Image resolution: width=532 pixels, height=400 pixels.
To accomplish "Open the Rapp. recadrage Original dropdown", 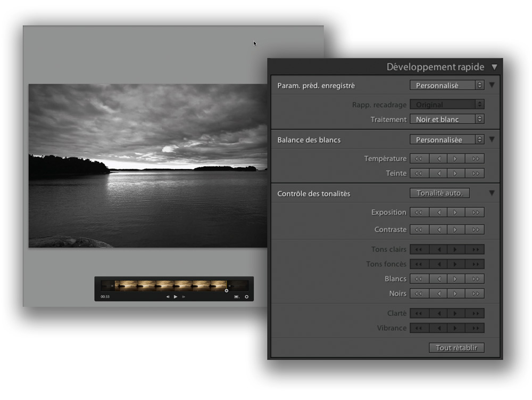I will [447, 104].
